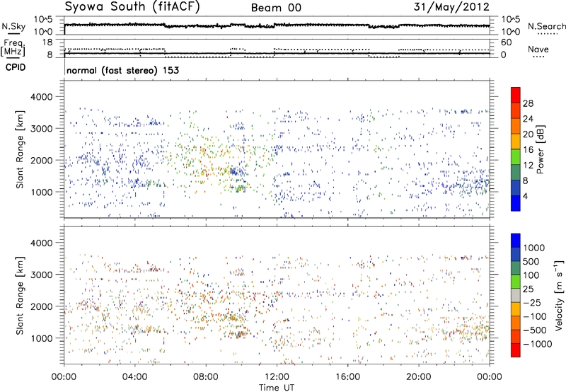The height and width of the screenshot is (392, 566).
Task: Select "Slant Range [km]" label of power panel
Action: (20, 149)
